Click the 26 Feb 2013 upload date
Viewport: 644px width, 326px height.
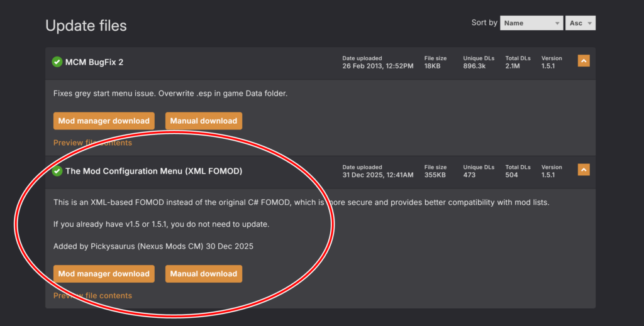coord(377,66)
